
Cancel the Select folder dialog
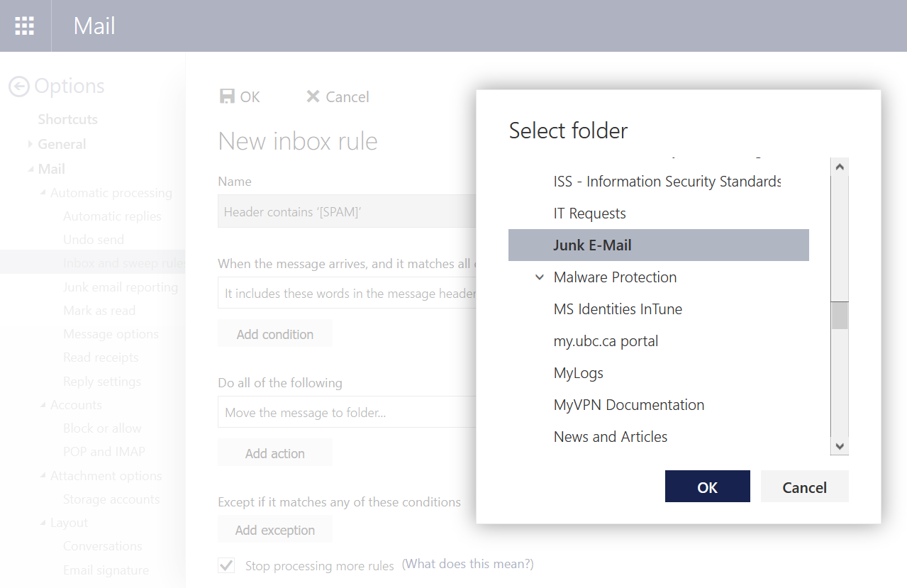[x=804, y=487]
